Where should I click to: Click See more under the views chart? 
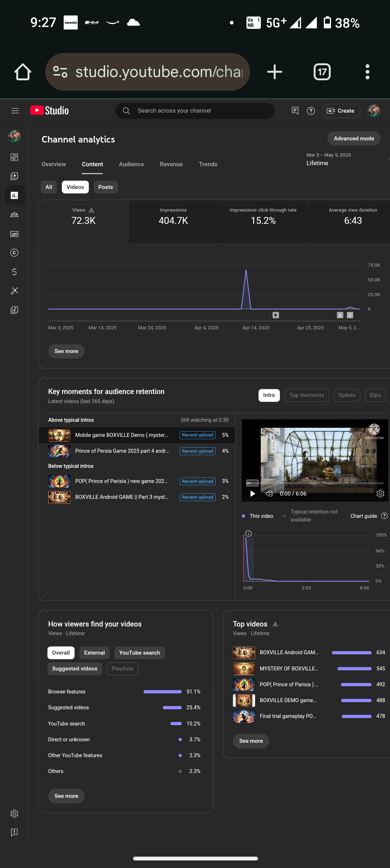tap(67, 351)
